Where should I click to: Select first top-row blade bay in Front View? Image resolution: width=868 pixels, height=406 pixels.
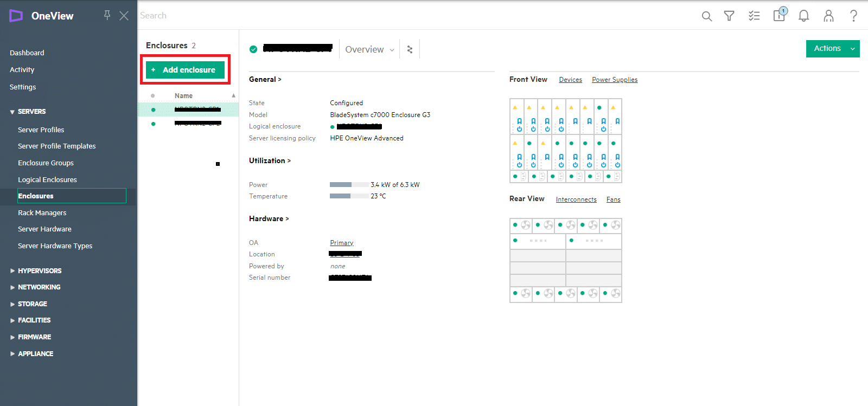click(516, 117)
